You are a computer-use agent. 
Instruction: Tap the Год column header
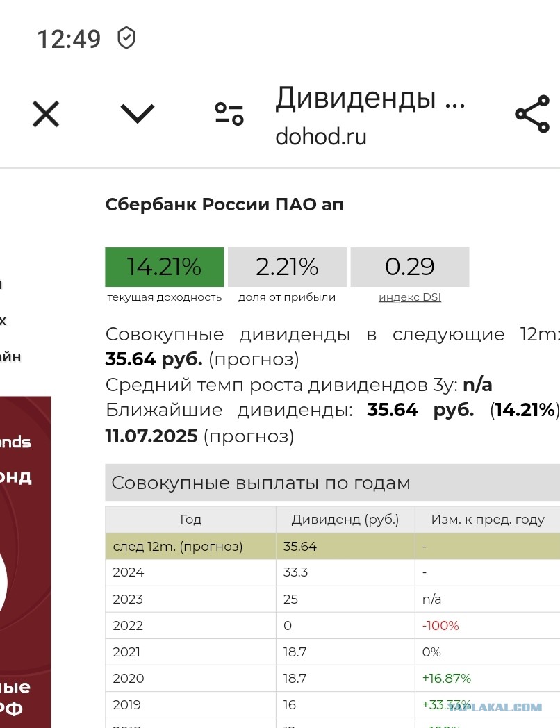(x=190, y=520)
